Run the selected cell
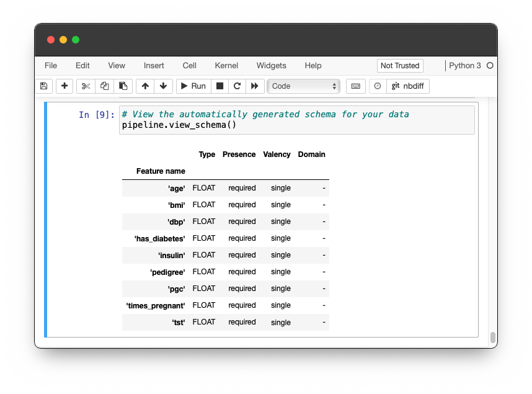 193,86
